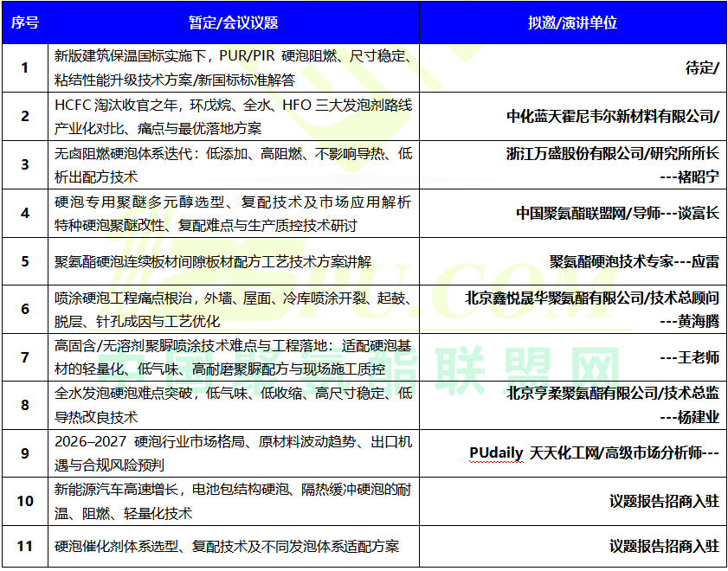Select the 浙江万盛股份有限公司 speaker cell
Image resolution: width=728 pixels, height=571 pixels.
573,164
